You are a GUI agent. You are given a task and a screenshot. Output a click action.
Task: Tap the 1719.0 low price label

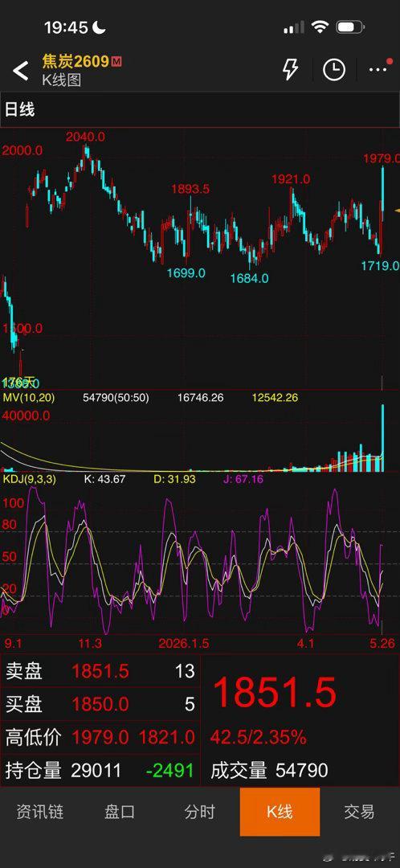coord(380,266)
